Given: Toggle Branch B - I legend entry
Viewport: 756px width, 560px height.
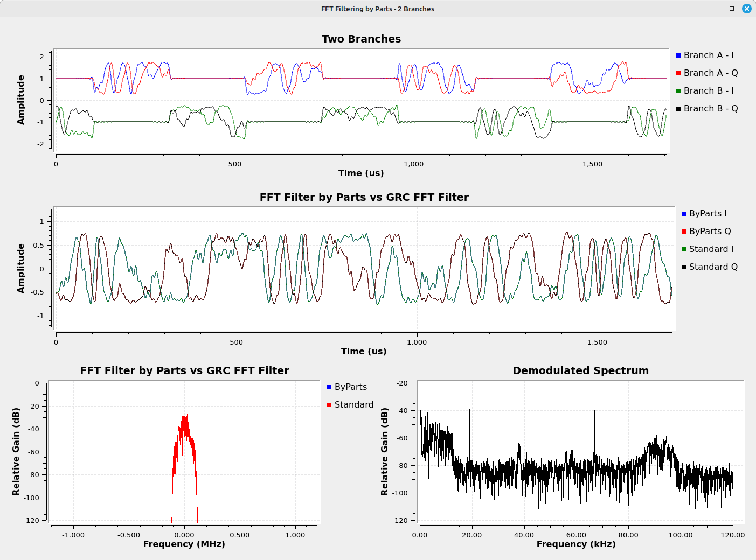Looking at the screenshot, I should pyautogui.click(x=708, y=91).
